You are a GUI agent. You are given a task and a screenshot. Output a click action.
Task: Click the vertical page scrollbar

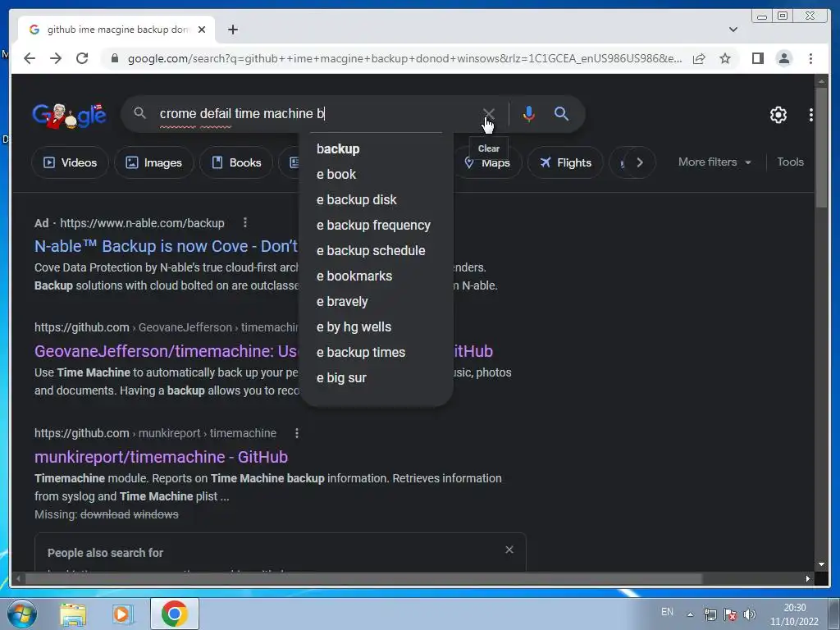821,148
